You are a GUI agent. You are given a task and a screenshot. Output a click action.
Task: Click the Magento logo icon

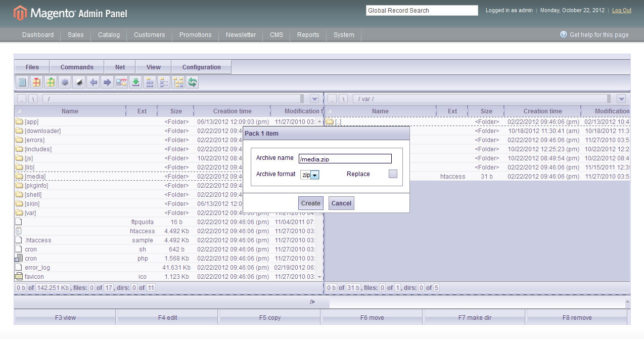20,13
